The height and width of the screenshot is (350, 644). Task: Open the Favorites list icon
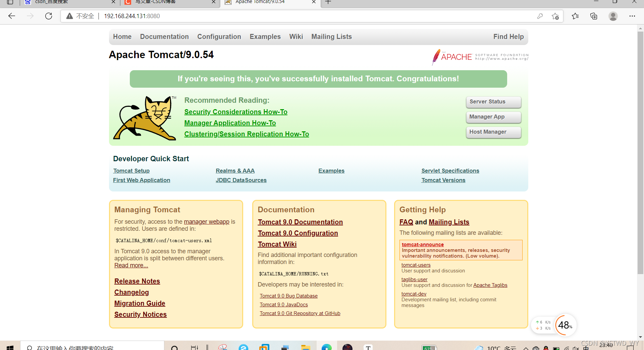575,16
